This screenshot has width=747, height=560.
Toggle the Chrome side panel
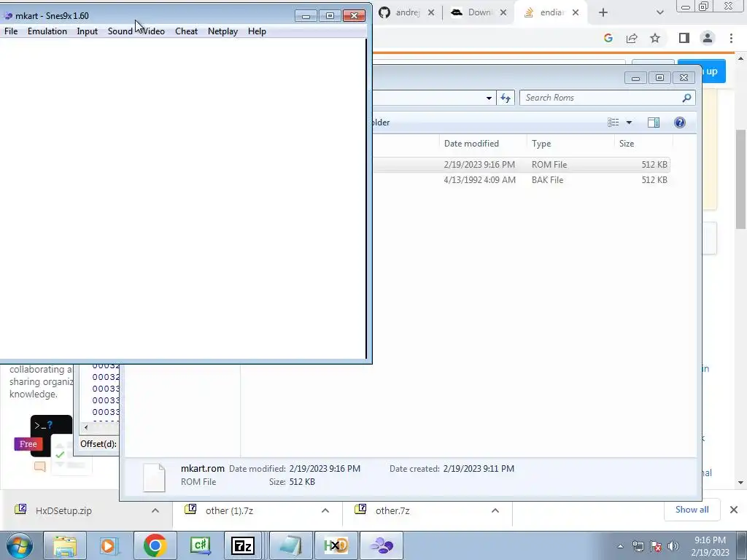click(x=684, y=38)
